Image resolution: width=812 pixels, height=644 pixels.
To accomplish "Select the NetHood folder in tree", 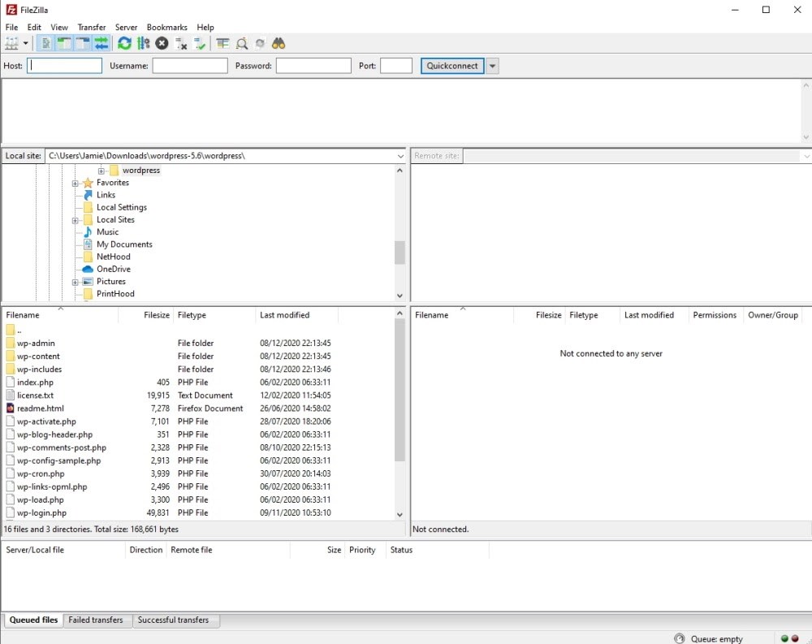I will [114, 257].
